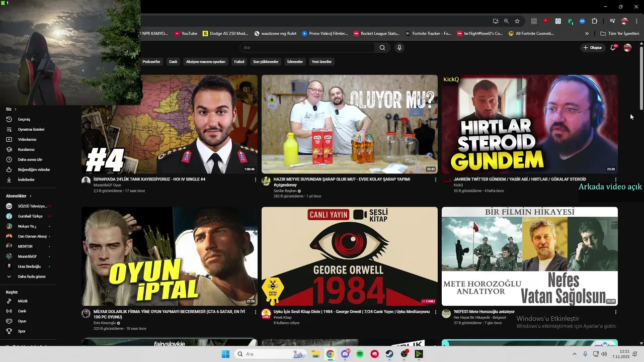Image resolution: width=644 pixels, height=362 pixels.
Task: Open SÖZCÜ Televizyonu subscription channel
Action: tap(28, 206)
